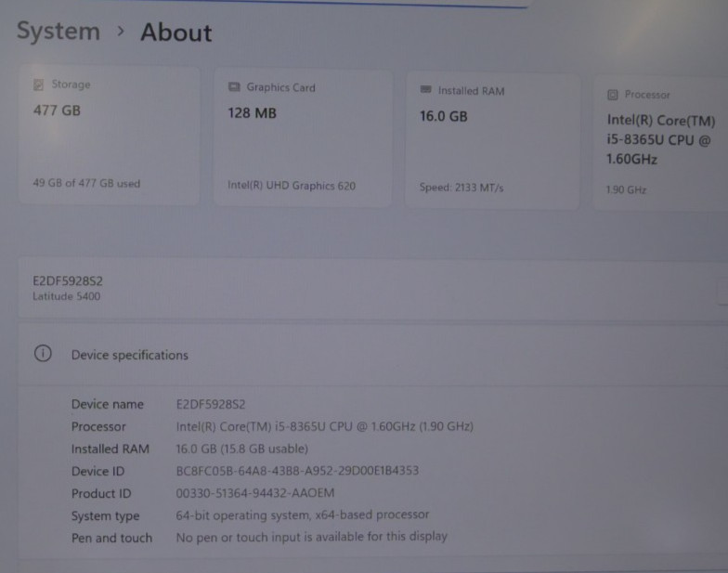Click the 'Installed RAM' specification label
The height and width of the screenshot is (573, 728).
coord(110,449)
